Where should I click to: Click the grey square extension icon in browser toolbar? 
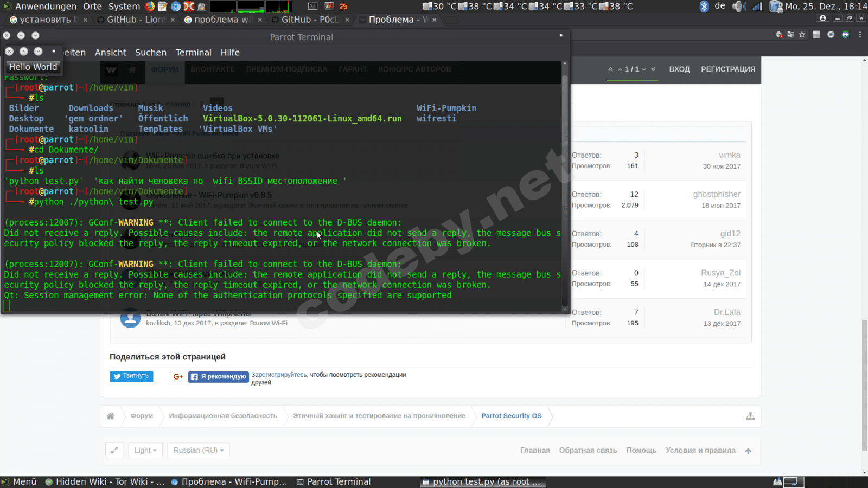816,35
